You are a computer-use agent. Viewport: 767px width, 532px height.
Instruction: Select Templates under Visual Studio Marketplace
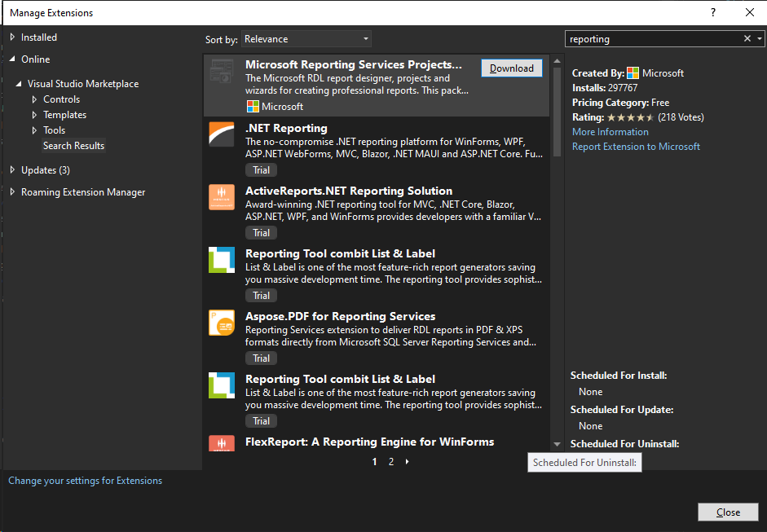click(x=64, y=115)
